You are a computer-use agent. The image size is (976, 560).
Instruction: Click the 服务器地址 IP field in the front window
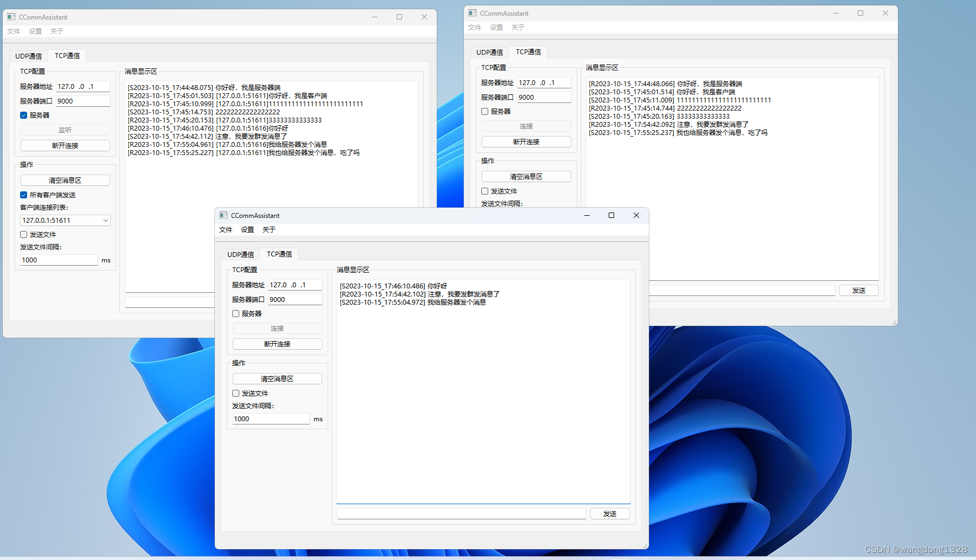[x=295, y=285]
